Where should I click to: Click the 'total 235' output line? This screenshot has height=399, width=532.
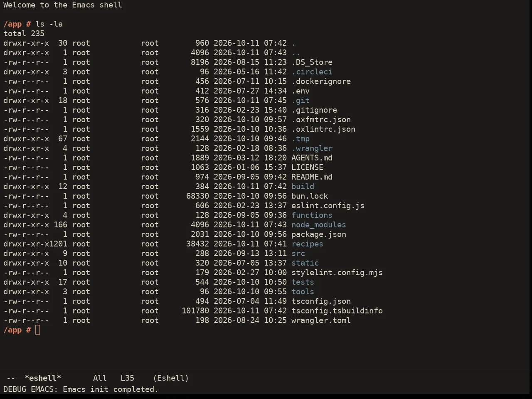[x=24, y=34]
